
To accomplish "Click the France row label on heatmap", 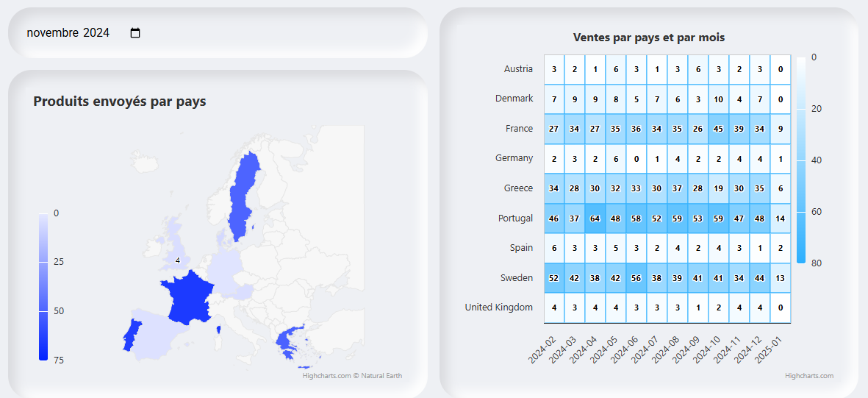I will (x=519, y=129).
